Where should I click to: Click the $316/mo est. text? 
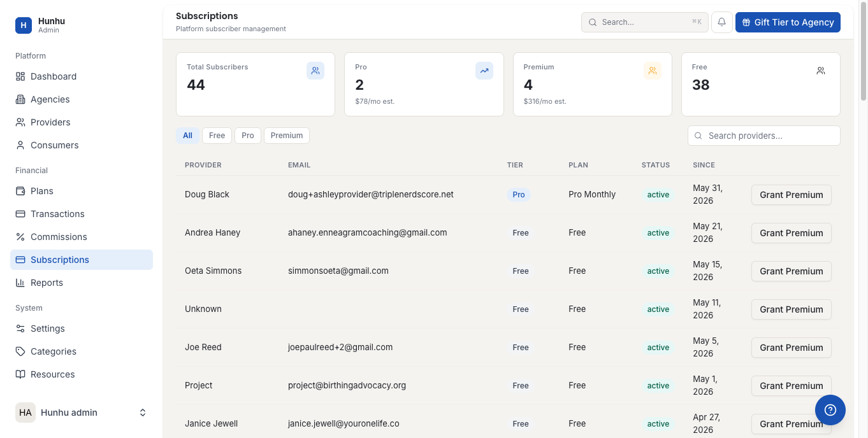click(x=545, y=101)
